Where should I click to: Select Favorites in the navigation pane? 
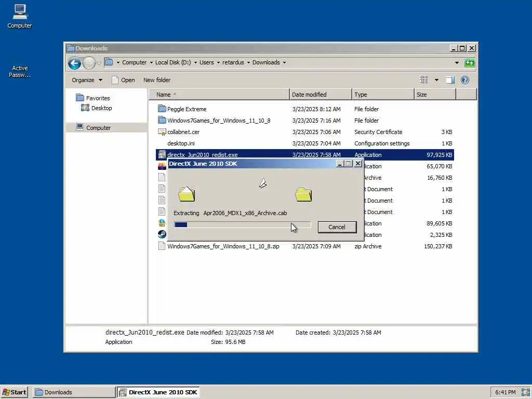click(x=93, y=98)
